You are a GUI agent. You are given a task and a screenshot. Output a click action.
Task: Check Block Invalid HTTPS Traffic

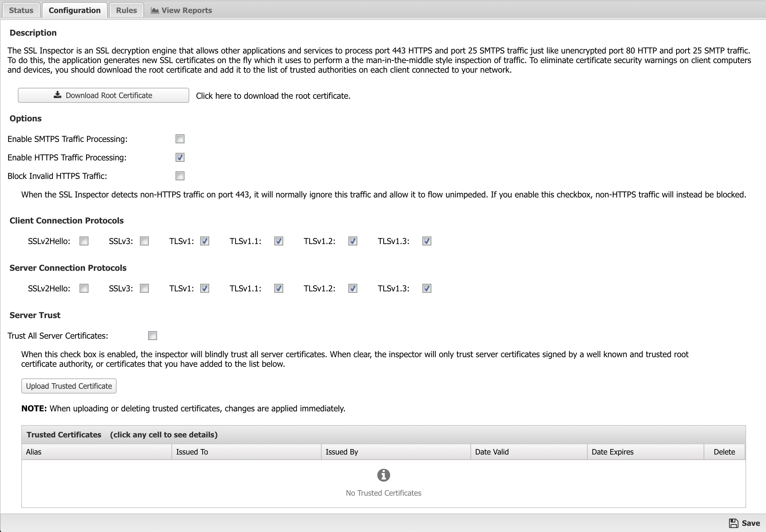[180, 176]
